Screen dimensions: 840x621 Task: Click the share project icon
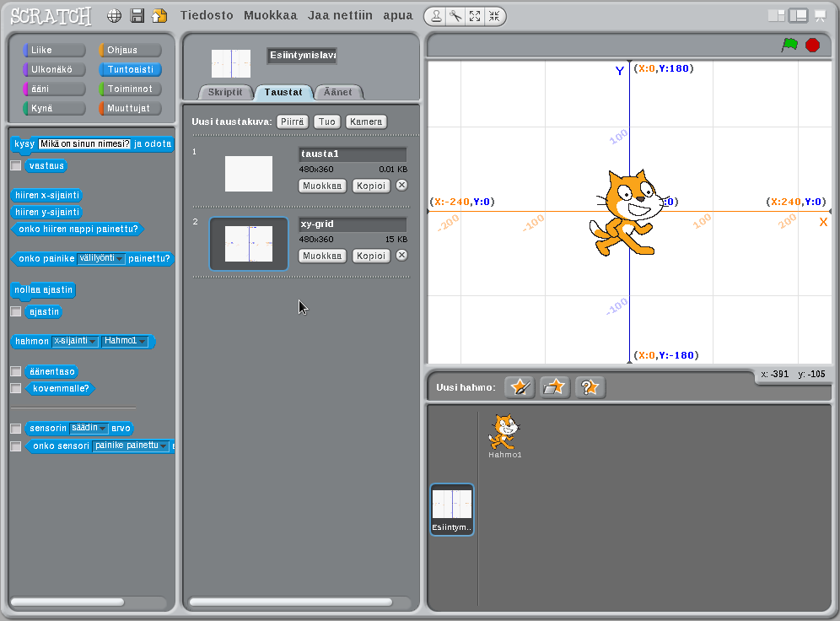159,16
